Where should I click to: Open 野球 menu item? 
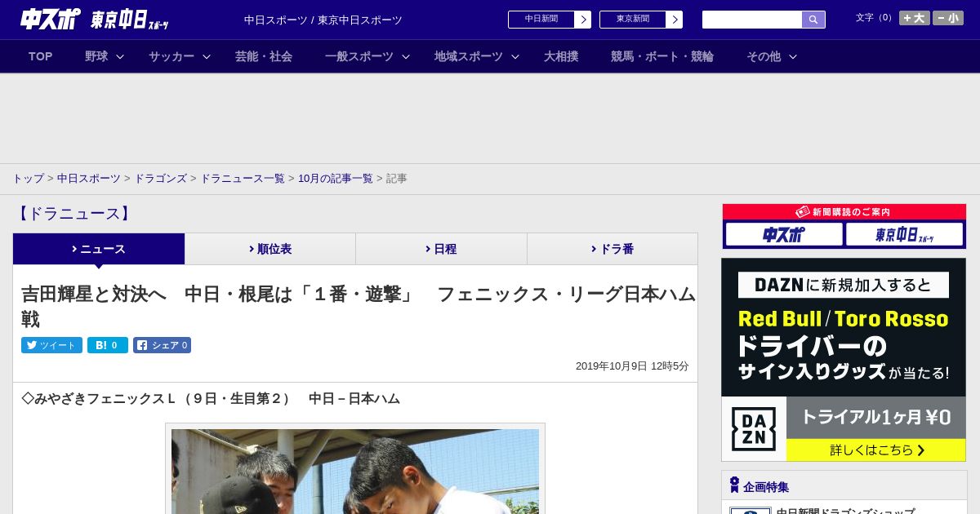[96, 56]
